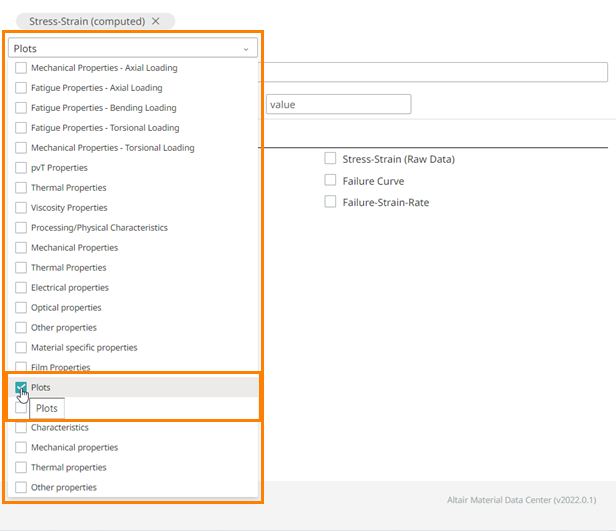
Task: Tick Processing/Physical Characteristics checkbox
Action: tap(21, 228)
